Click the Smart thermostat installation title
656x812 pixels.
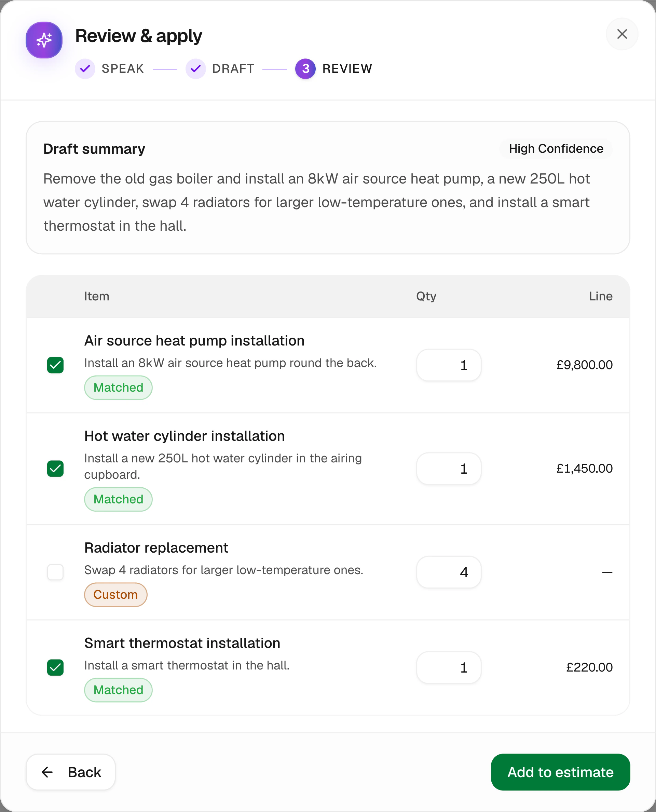coord(182,643)
